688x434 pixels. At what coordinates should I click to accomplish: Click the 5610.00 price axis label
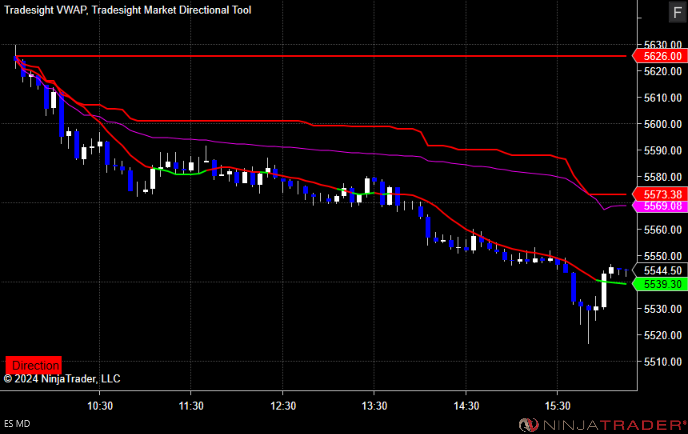click(663, 98)
